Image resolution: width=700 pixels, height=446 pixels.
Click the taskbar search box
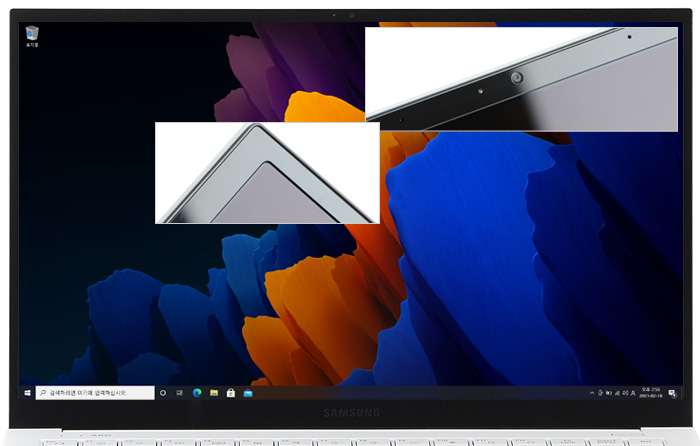click(x=95, y=393)
